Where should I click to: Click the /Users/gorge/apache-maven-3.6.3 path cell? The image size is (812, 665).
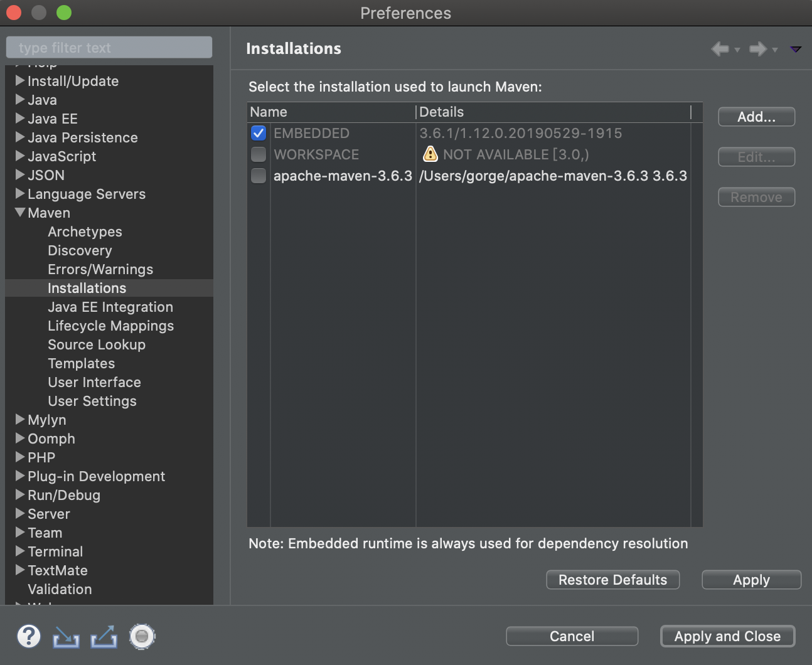pyautogui.click(x=553, y=176)
